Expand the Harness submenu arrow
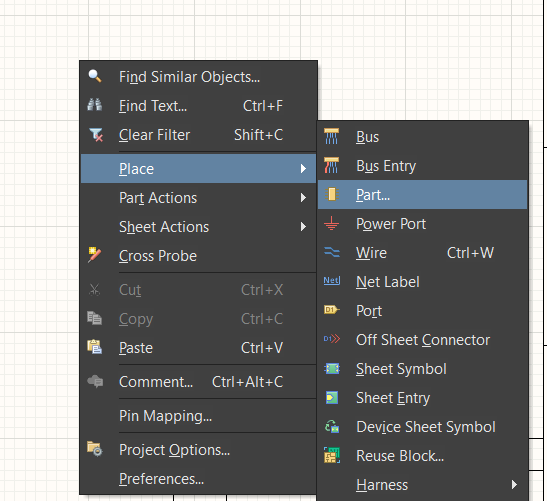This screenshot has height=501, width=547. pyautogui.click(x=514, y=485)
